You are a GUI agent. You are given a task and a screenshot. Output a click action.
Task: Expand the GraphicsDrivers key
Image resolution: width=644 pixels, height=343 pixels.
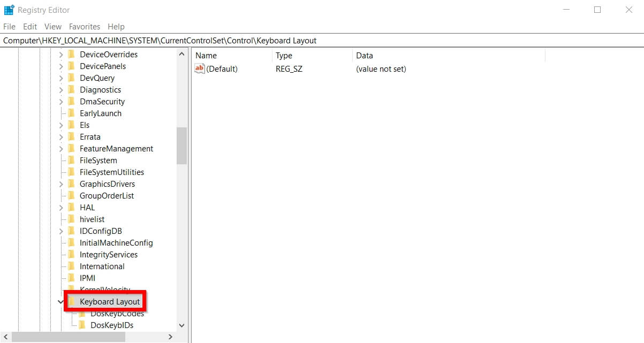[x=62, y=184]
